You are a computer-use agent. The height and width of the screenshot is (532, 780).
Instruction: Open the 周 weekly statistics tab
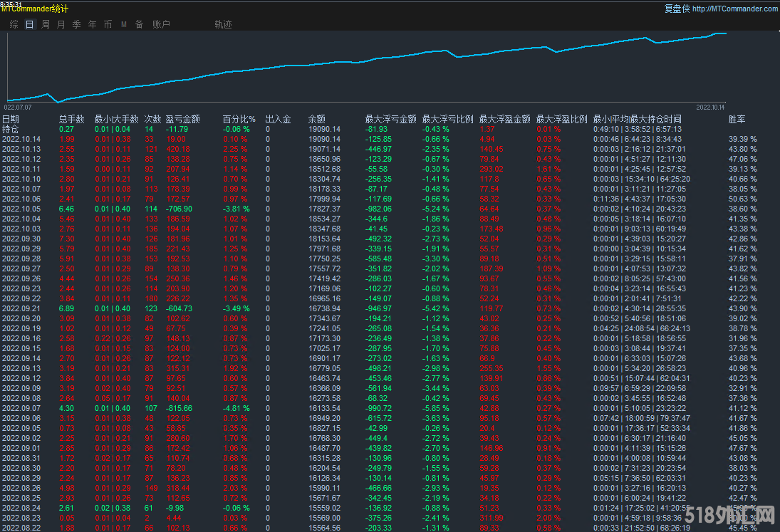point(46,24)
